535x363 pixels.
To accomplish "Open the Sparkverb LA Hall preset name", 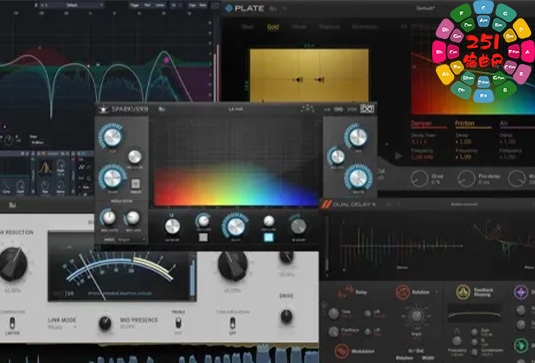I will coord(236,109).
